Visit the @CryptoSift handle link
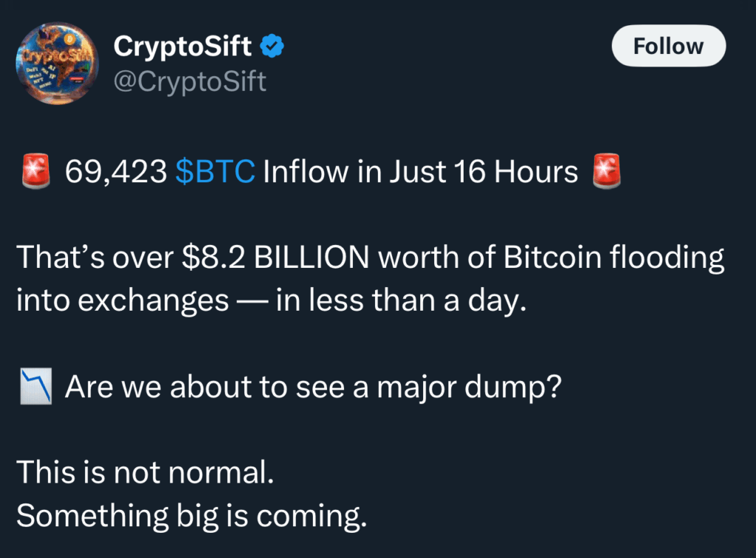 (190, 81)
